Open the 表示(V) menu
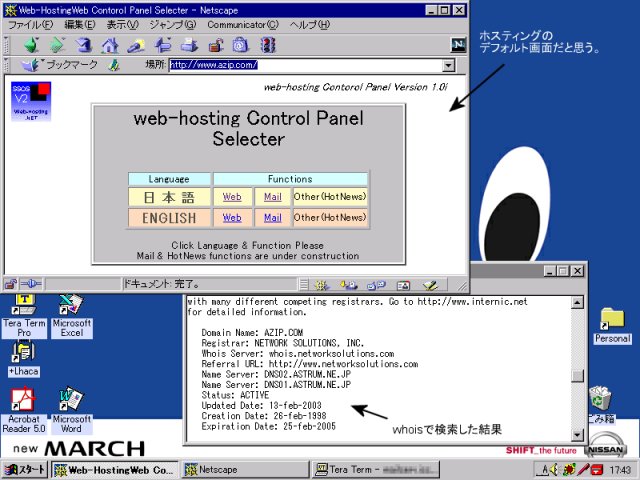Viewport: 640px width, 480px height. click(x=122, y=25)
